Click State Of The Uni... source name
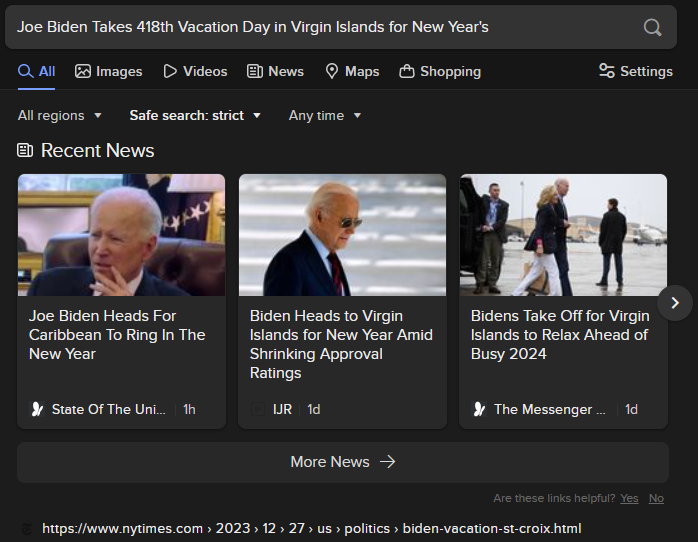 tap(109, 409)
